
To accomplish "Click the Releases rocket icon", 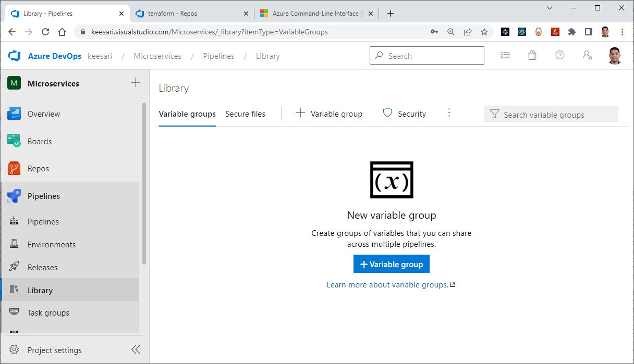I will pos(14,267).
